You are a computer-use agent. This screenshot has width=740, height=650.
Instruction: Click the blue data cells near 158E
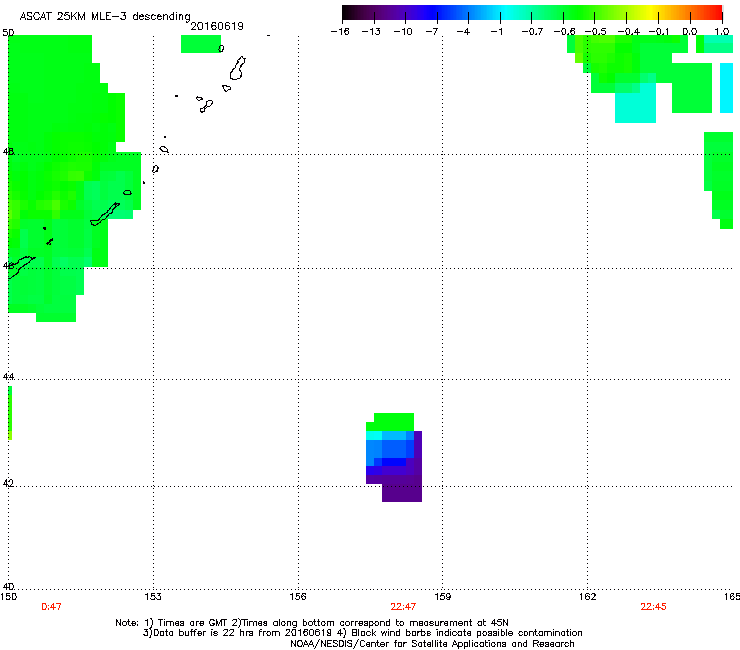390,448
